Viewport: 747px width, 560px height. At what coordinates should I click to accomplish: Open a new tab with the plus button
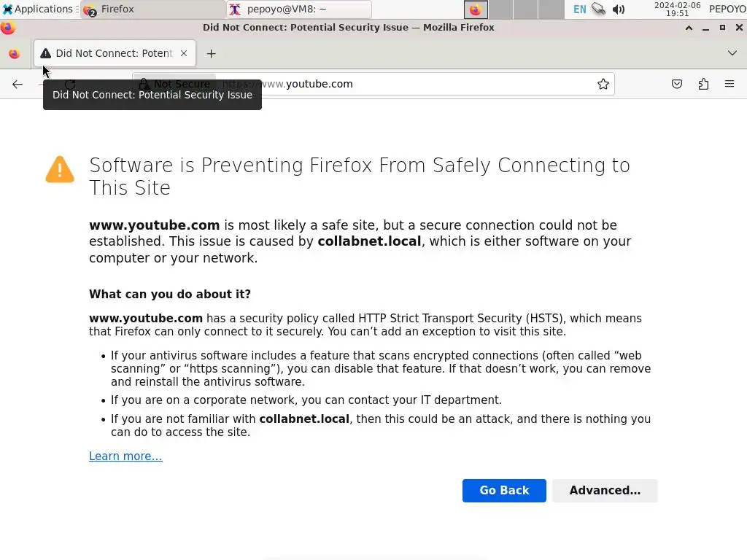pos(212,53)
